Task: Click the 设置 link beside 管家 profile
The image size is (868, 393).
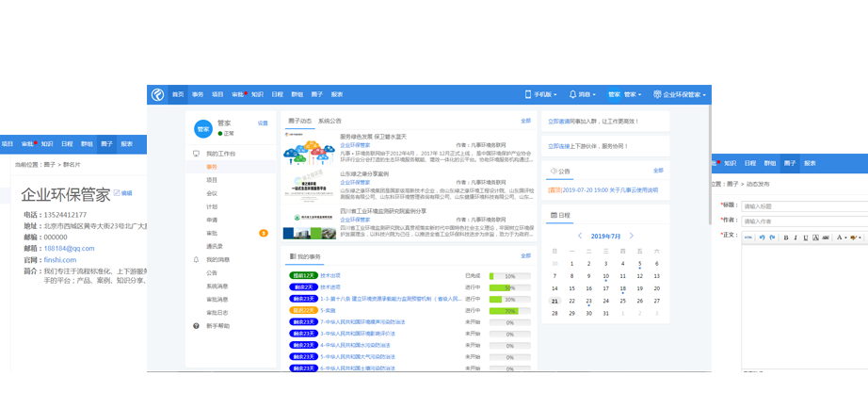Action: coord(263,123)
